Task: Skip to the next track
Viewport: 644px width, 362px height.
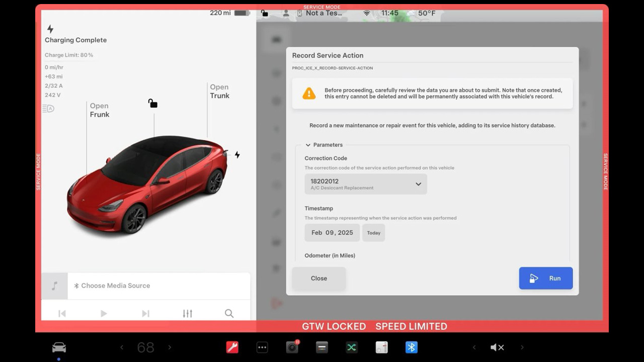Action: pos(145,313)
